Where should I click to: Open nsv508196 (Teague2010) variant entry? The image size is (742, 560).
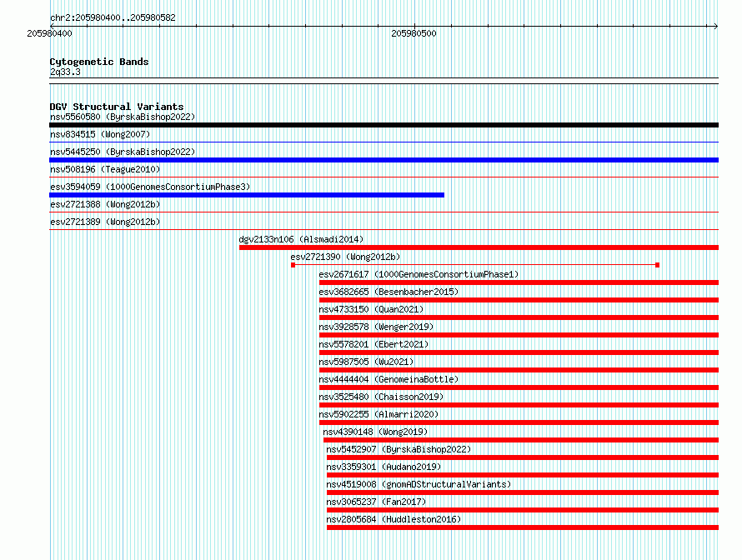tap(105, 169)
